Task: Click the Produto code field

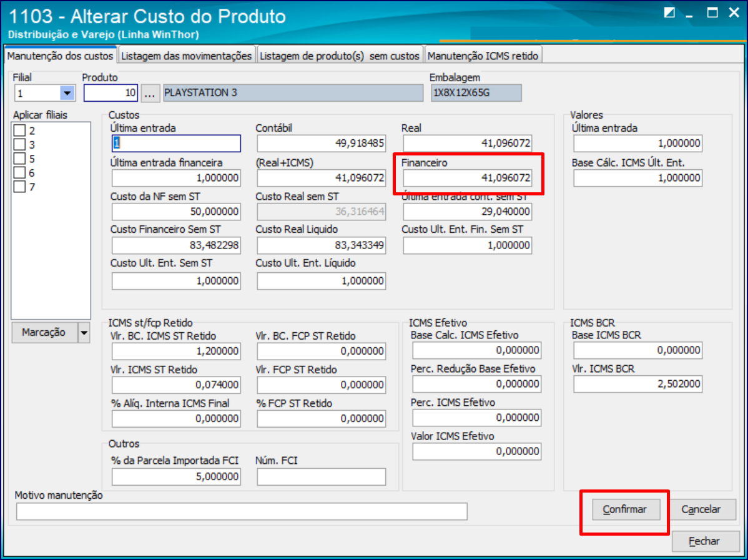Action: 111,93
